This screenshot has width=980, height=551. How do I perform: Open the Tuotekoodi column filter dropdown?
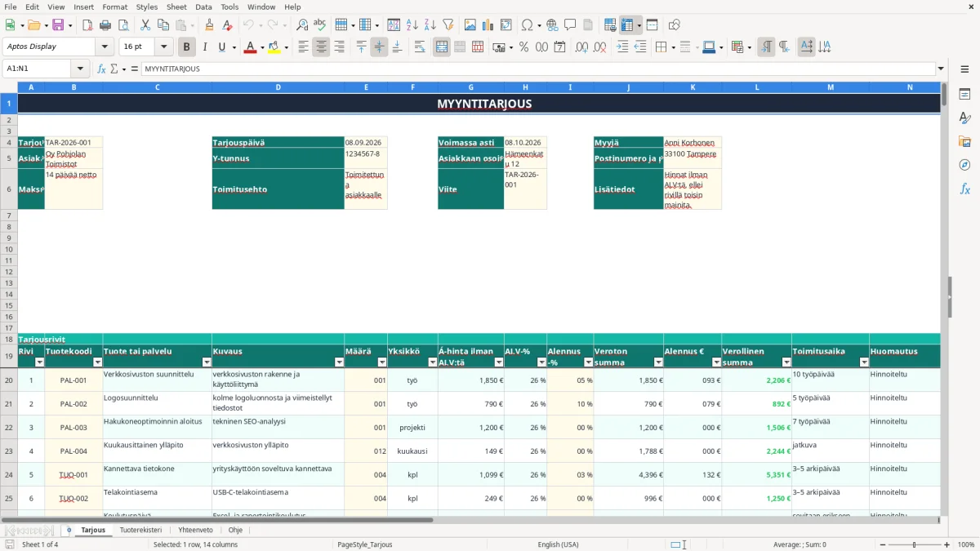tap(97, 362)
